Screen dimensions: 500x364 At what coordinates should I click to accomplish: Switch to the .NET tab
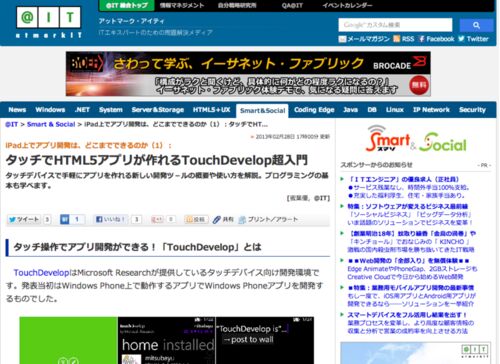[82, 110]
